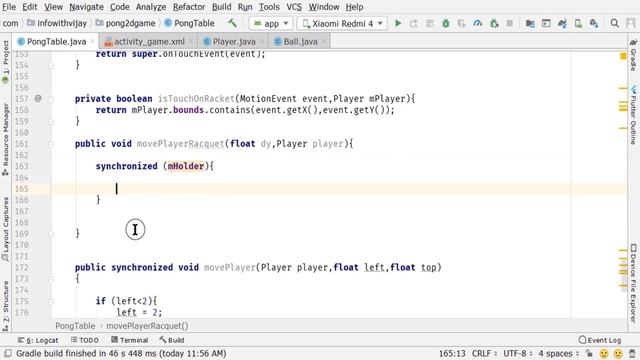
Task: Switch to the Ball.java tab
Action: 300,42
